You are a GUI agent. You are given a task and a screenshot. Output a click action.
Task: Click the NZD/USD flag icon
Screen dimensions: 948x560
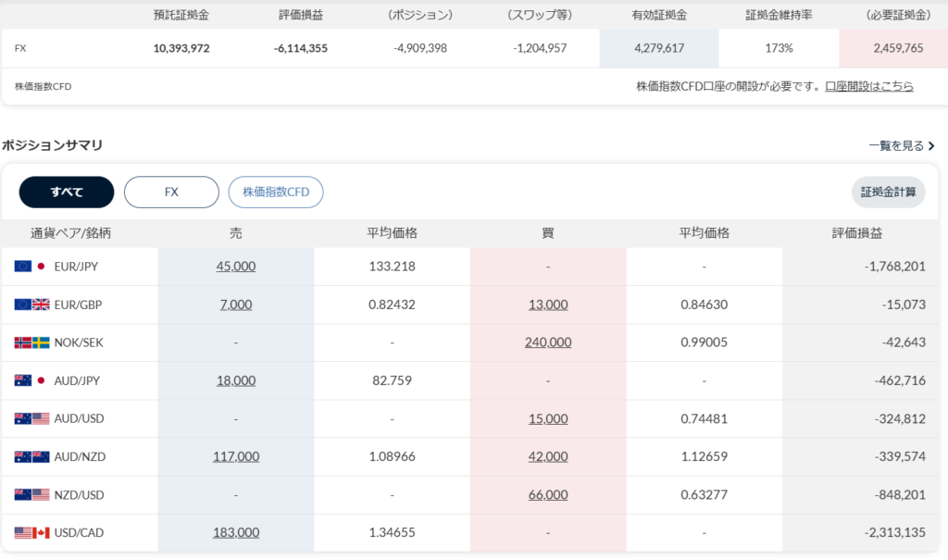[31, 494]
